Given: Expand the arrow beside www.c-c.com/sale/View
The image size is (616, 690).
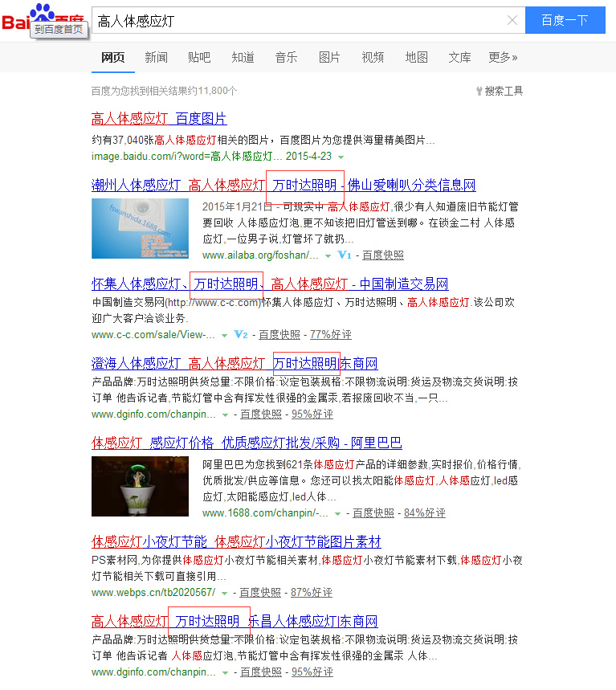Looking at the screenshot, I should (x=224, y=335).
